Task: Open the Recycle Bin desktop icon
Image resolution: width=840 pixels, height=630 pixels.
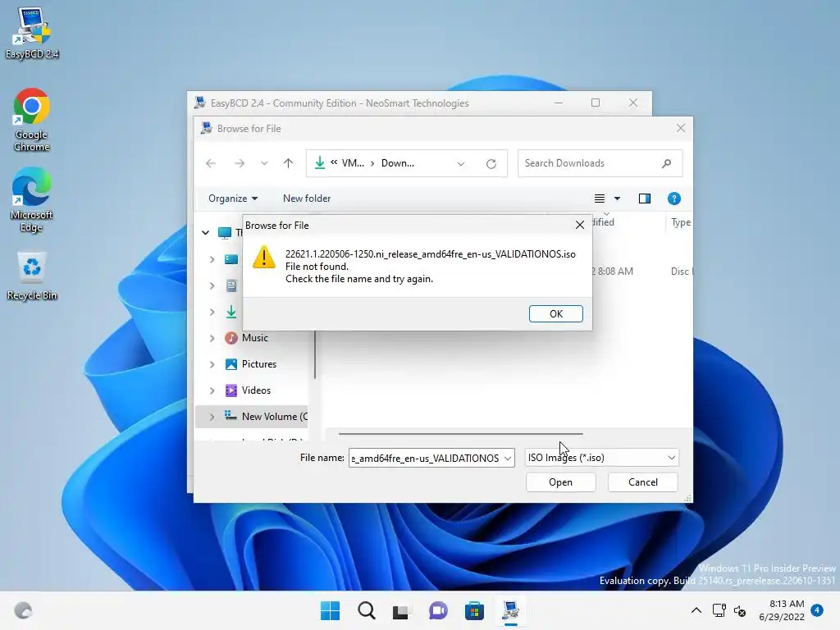Action: click(32, 276)
